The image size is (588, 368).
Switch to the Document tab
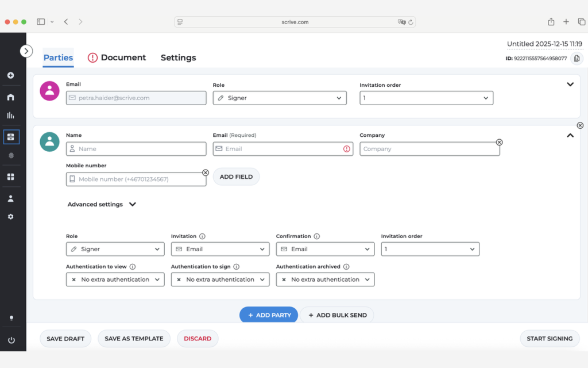[x=117, y=58]
